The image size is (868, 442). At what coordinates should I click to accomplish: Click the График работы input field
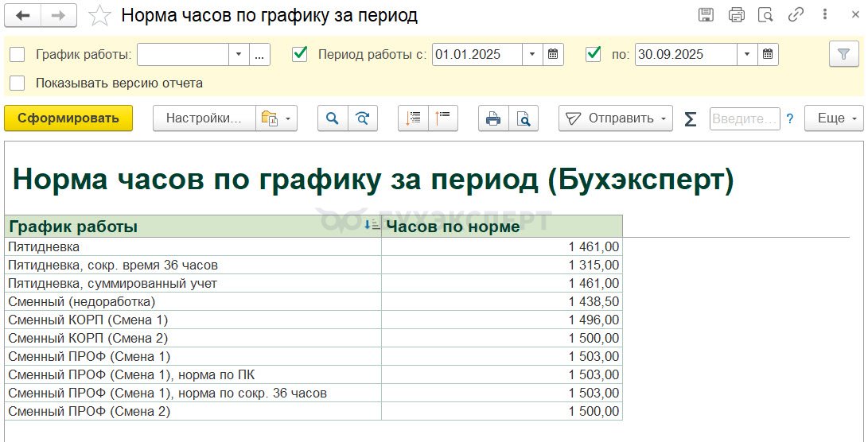pyautogui.click(x=183, y=54)
